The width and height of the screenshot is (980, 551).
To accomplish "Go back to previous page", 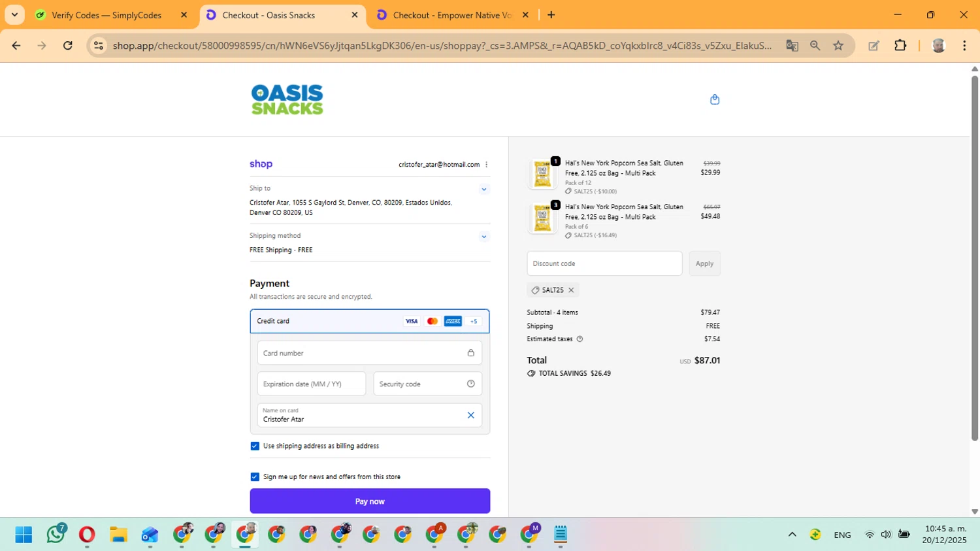I will coord(16,46).
